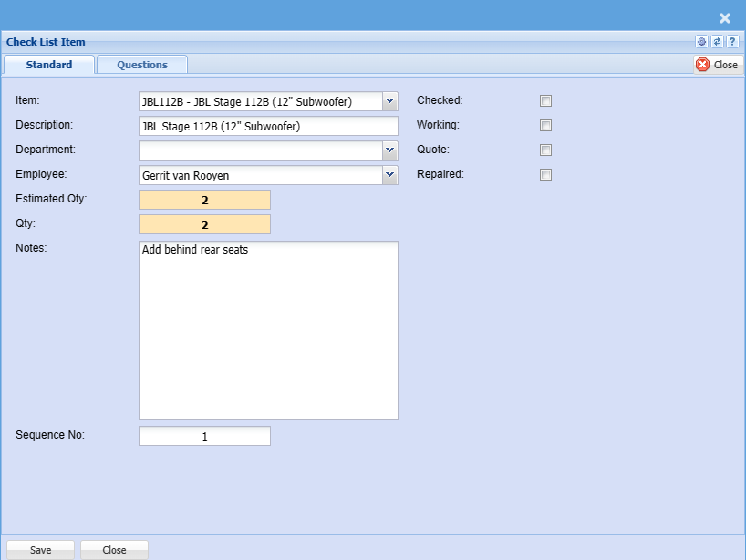Click the Estimated Qty: label
The image size is (746, 560).
coord(51,199)
